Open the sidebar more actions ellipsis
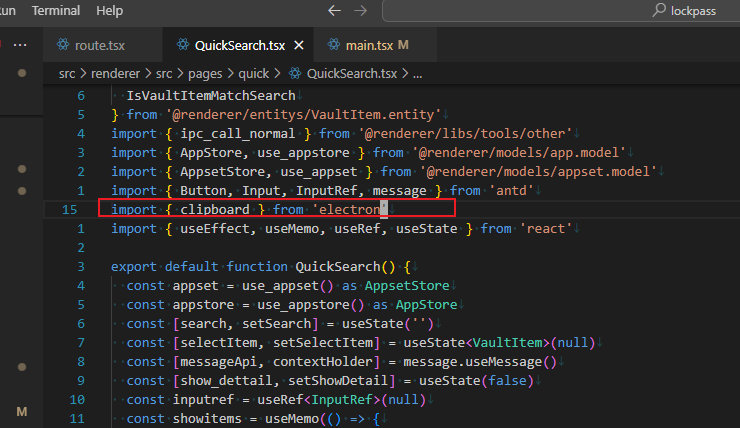The width and height of the screenshot is (740, 428). click(22, 45)
